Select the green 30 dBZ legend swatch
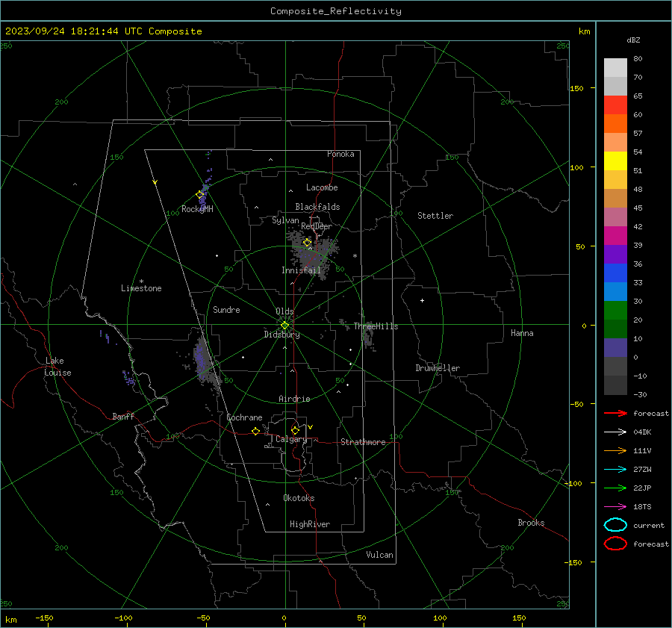This screenshot has width=672, height=628. tap(615, 311)
